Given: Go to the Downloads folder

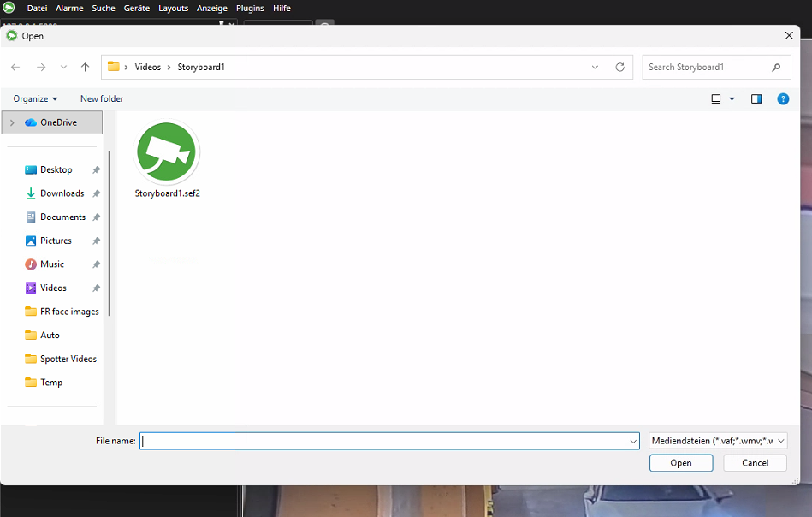Looking at the screenshot, I should tap(62, 193).
